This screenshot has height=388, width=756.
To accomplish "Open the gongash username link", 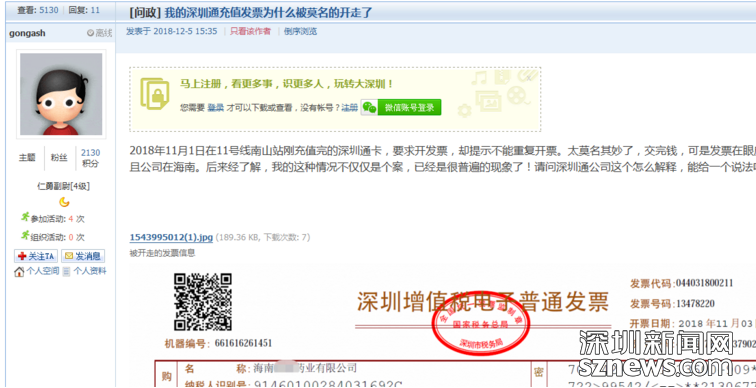I will tap(27, 33).
